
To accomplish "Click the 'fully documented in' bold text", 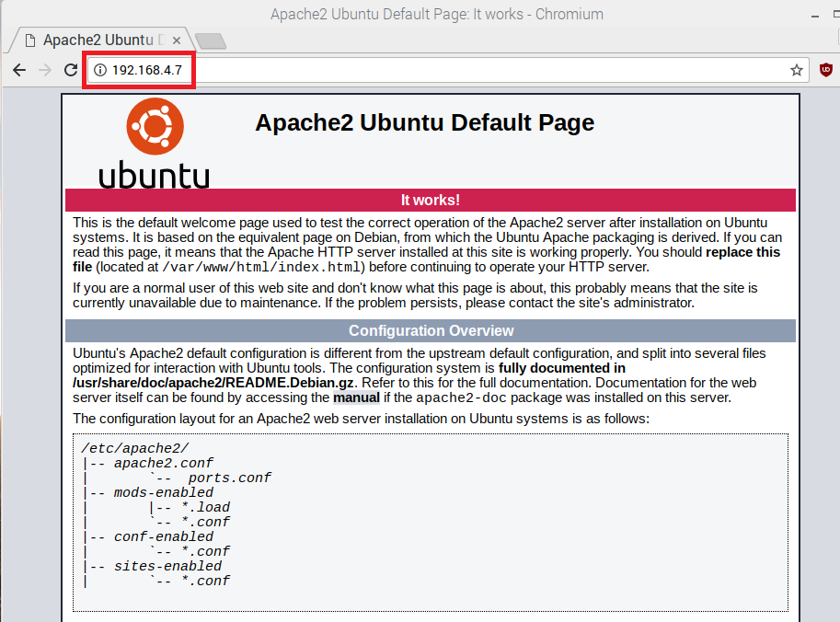I will tap(562, 368).
